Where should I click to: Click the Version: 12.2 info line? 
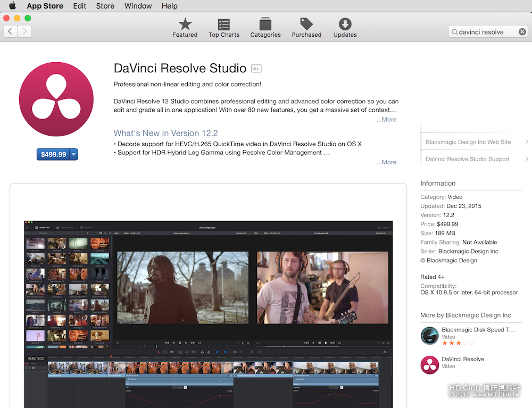[x=437, y=215]
